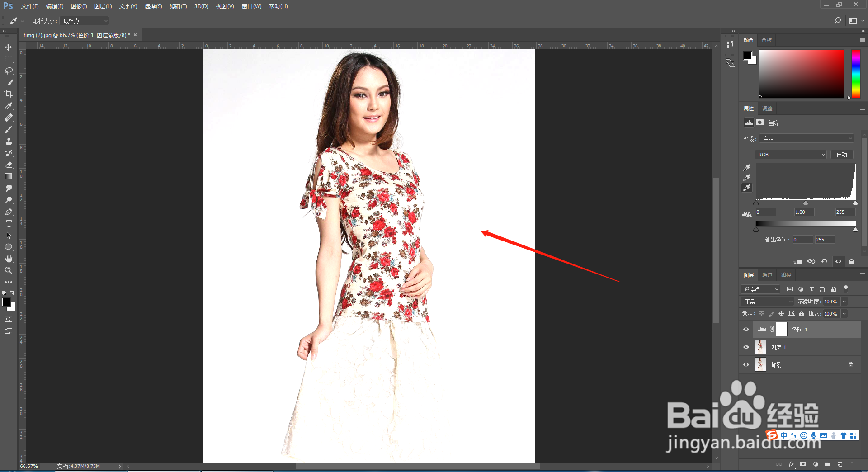Select the Brush tool

click(9, 129)
